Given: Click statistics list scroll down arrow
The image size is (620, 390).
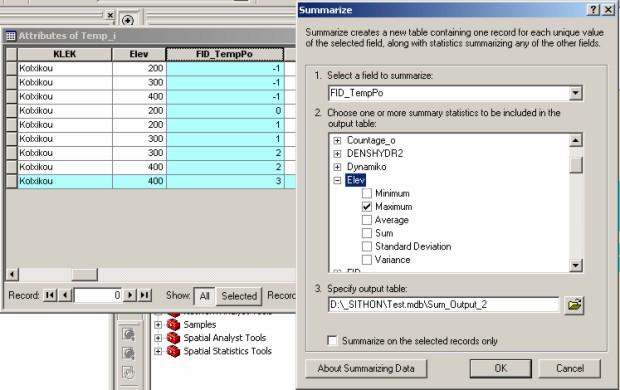Looking at the screenshot, I should pos(575,265).
